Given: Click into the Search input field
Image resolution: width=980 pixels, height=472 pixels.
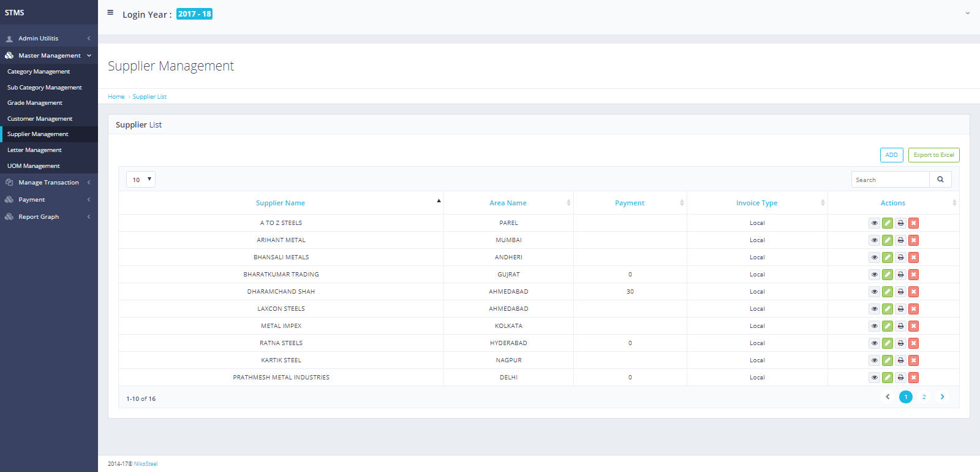Looking at the screenshot, I should [x=890, y=180].
